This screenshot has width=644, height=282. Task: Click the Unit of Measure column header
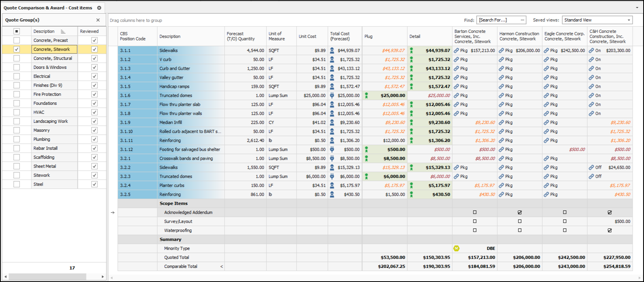click(281, 36)
